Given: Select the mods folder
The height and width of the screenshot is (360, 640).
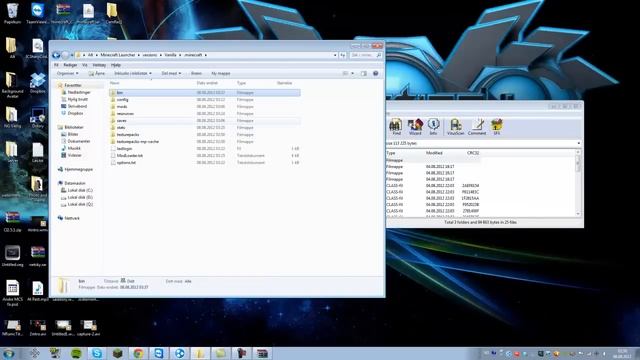Looking at the screenshot, I should coord(122,107).
